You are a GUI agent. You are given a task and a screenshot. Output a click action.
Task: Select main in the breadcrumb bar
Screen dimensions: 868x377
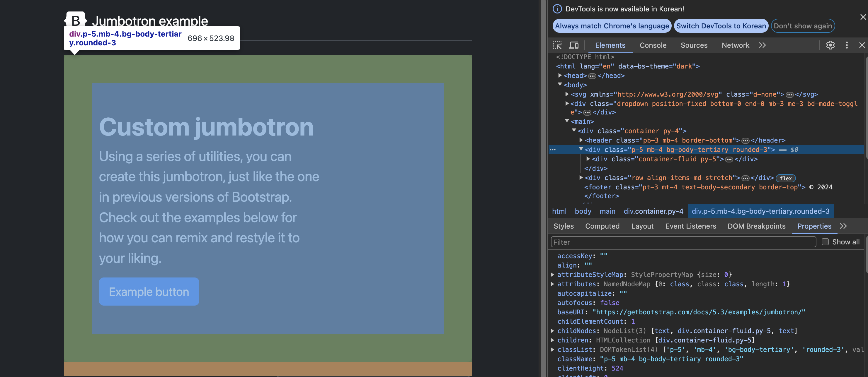pos(607,211)
